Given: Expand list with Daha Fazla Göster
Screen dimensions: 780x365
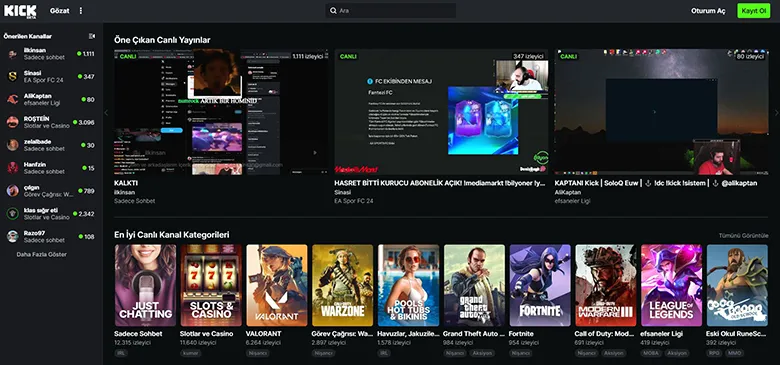Looking at the screenshot, I should coord(41,255).
